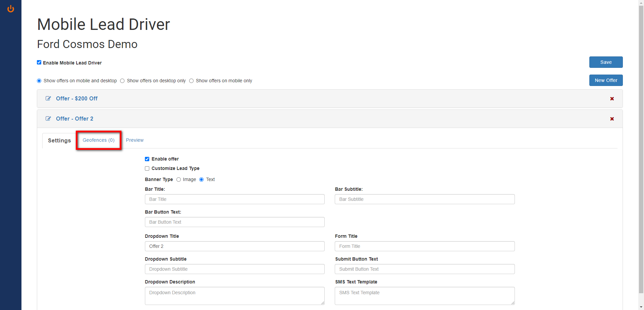Switch to the Geofences (0) tab
The image size is (644, 310).
(99, 140)
